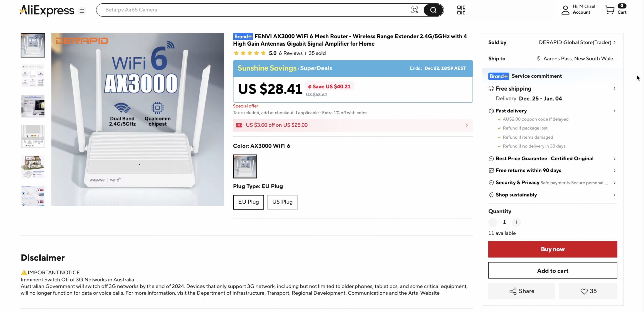
Task: Select the AX3000 WiFi 6 color swatch
Action: click(x=245, y=166)
